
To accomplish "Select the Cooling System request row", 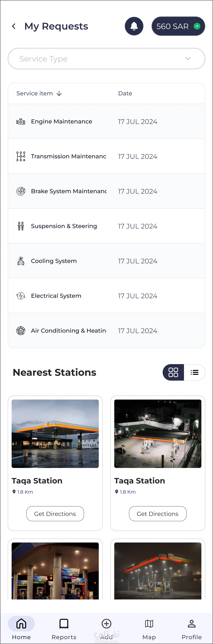I will coord(106,261).
